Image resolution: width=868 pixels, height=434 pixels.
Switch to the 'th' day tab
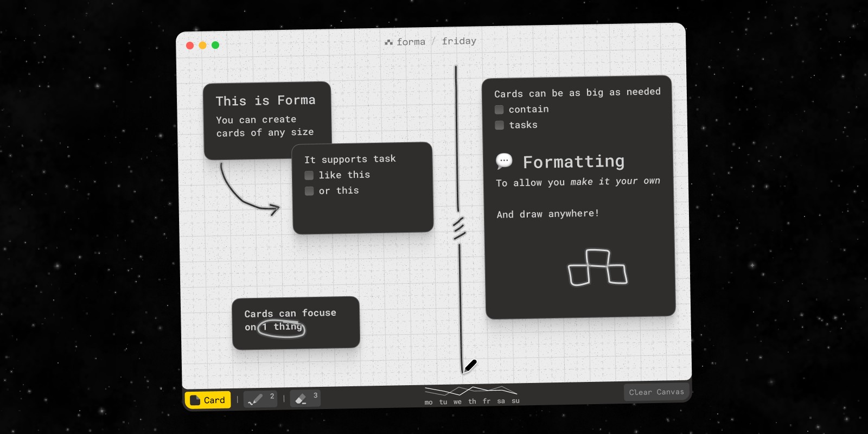click(472, 401)
